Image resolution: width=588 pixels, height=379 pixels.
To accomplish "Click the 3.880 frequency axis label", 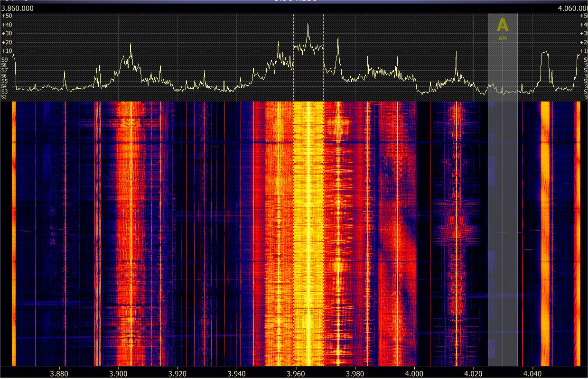I will 59,373.
